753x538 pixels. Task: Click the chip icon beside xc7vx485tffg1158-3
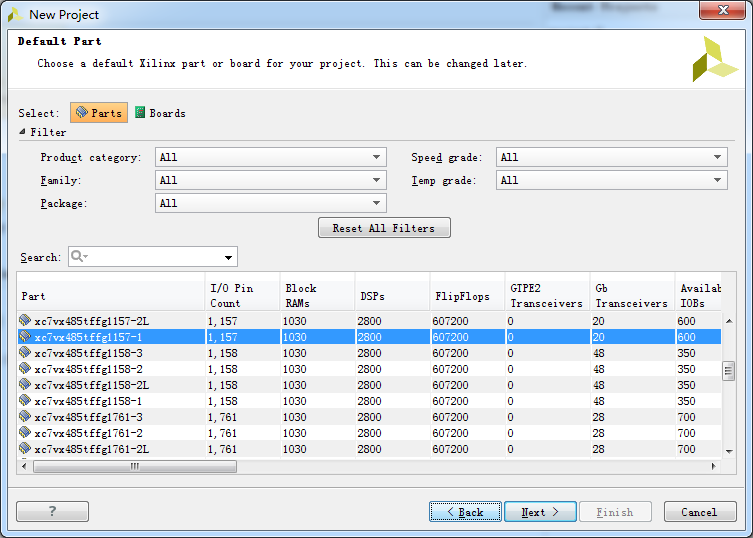[25, 352]
